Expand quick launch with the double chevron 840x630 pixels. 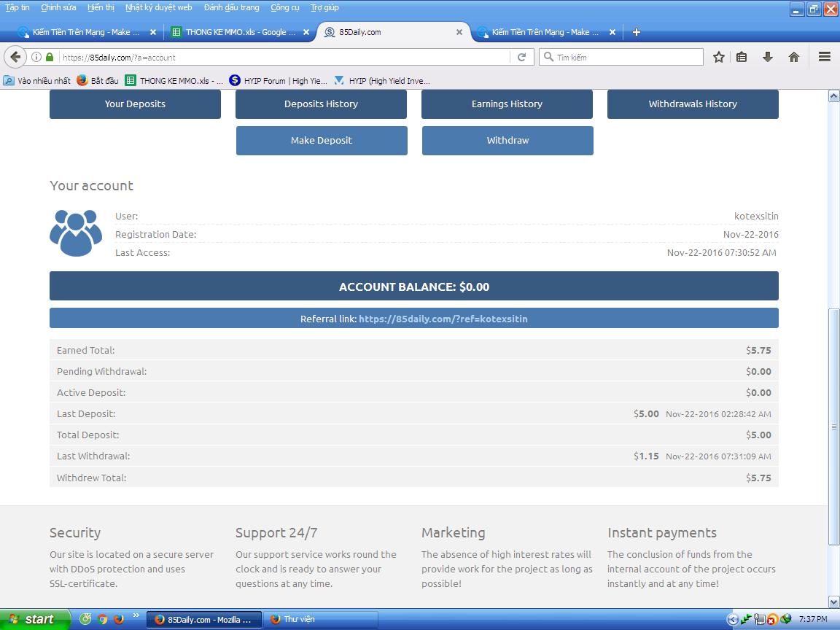(136, 615)
